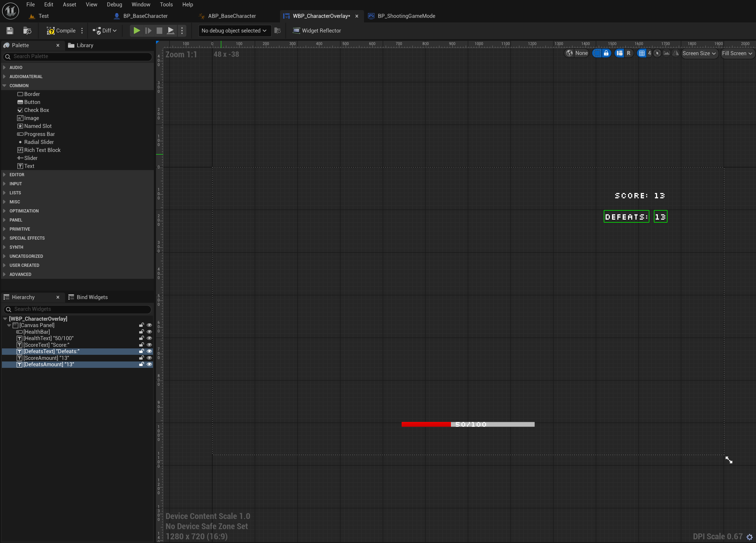The width and height of the screenshot is (756, 543).
Task: Click the localization globe icon
Action: tap(569, 53)
